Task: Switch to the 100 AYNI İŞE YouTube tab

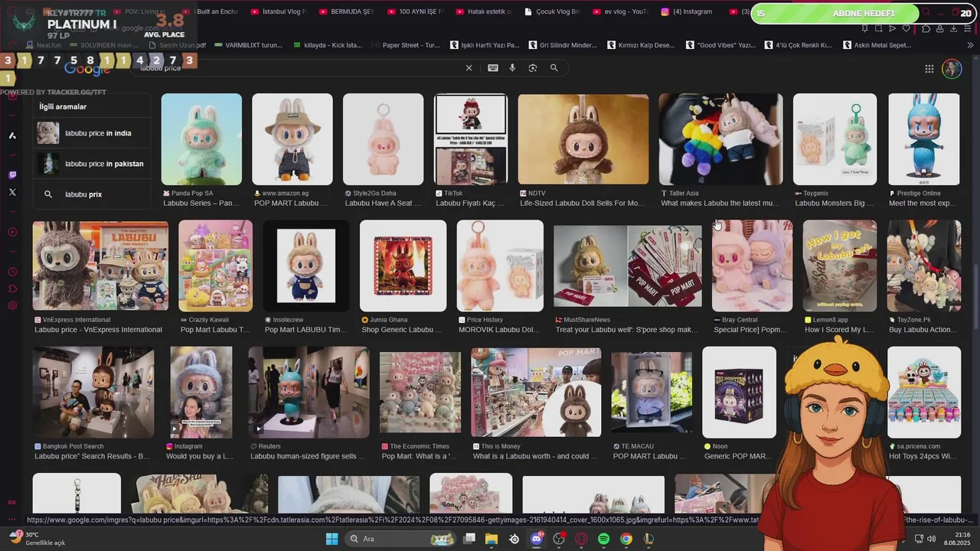Action: point(414,11)
